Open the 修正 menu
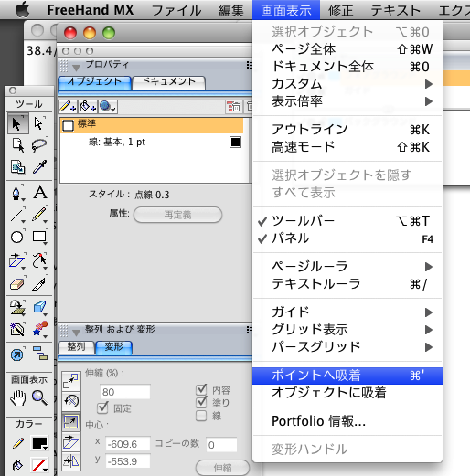The image size is (470, 476). click(x=340, y=10)
